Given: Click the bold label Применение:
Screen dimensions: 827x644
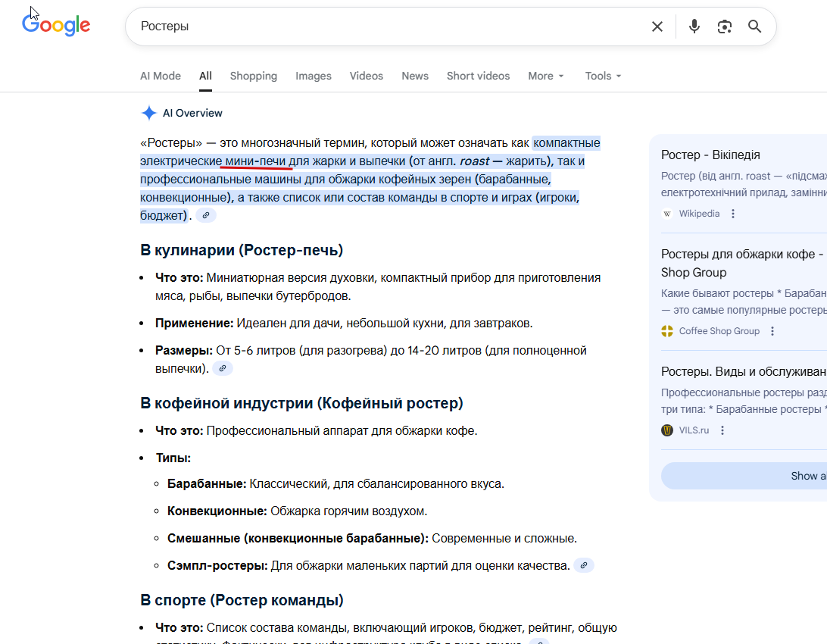Looking at the screenshot, I should (194, 324).
